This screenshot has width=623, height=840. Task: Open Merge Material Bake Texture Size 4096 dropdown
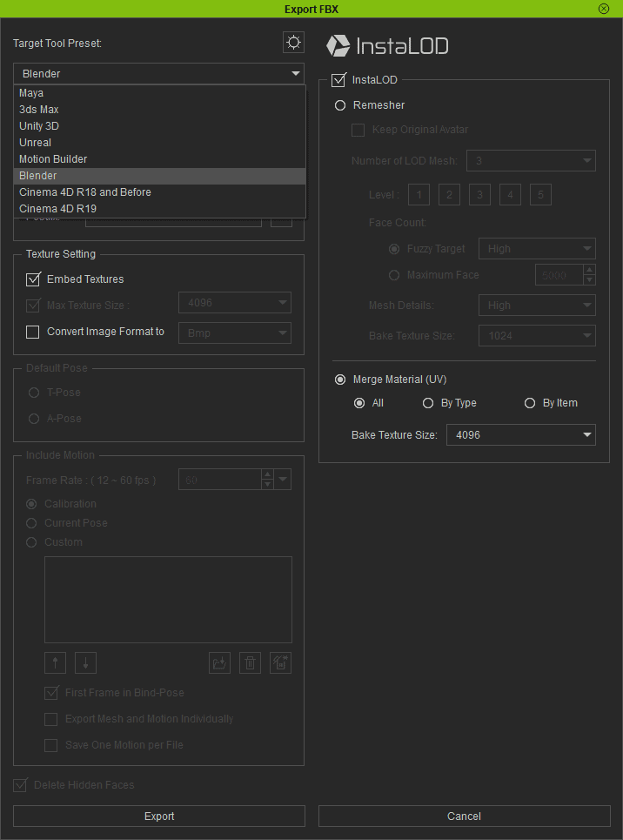click(520, 435)
